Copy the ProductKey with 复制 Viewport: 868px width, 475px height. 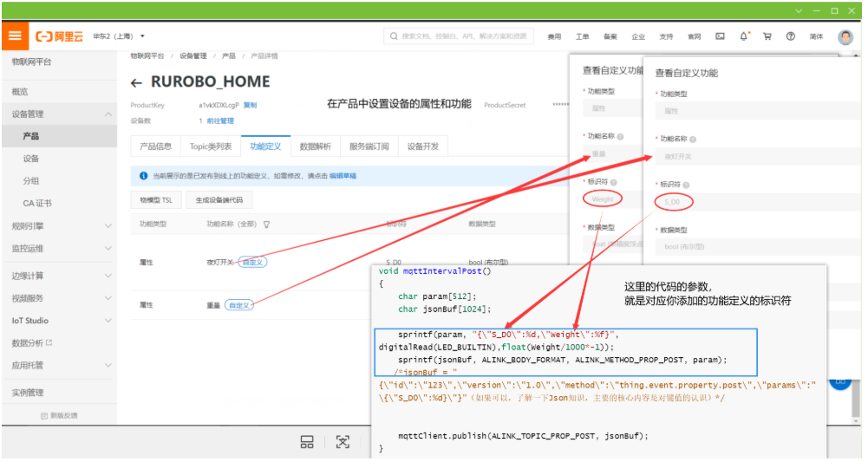pos(251,105)
